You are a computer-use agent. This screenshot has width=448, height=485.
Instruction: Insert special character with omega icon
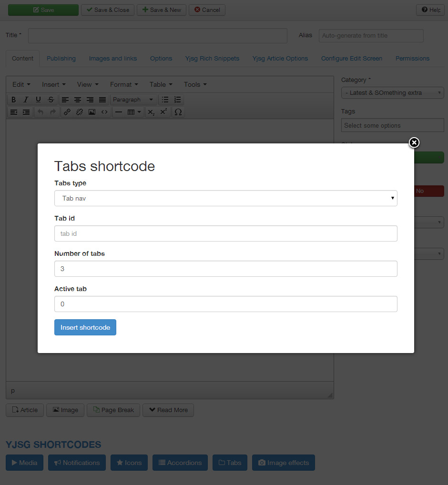coord(178,112)
